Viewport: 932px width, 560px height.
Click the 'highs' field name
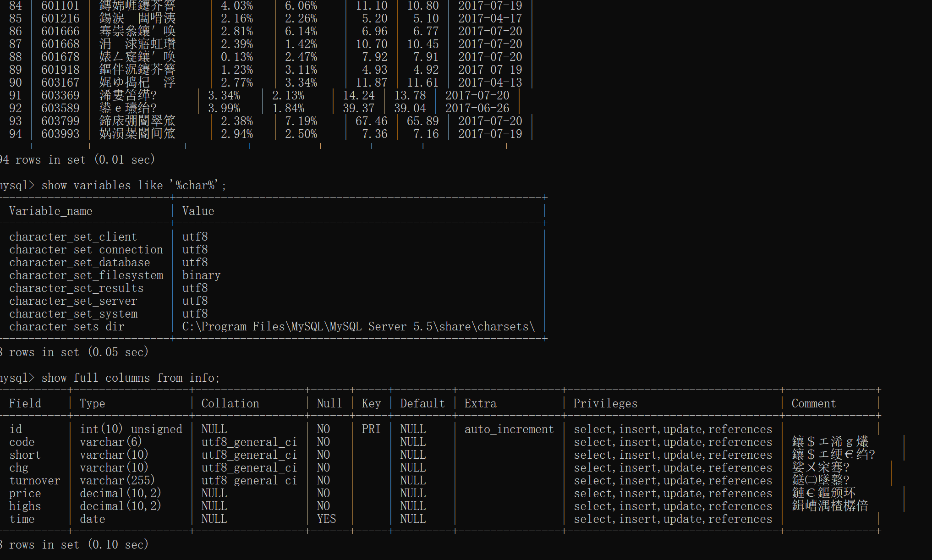click(25, 506)
